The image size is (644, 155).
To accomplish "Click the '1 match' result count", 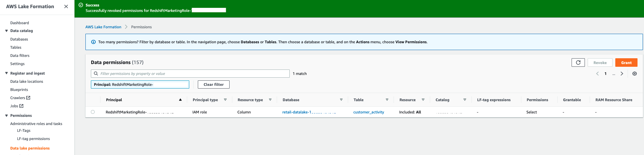I will coord(300,74).
